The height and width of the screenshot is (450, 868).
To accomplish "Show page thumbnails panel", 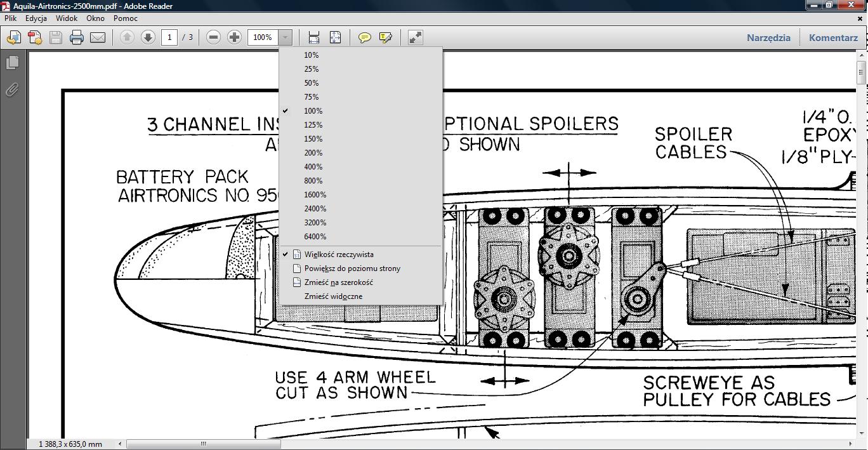I will pos(12,63).
